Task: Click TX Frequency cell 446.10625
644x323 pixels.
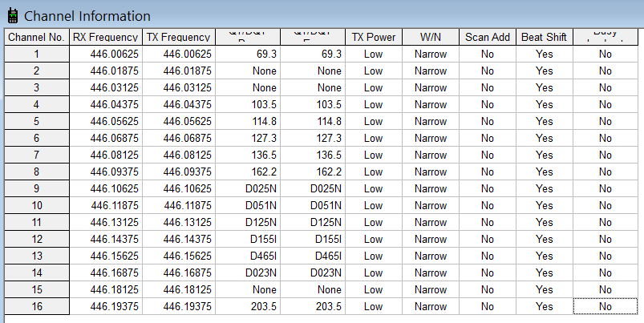Action: tap(179, 188)
